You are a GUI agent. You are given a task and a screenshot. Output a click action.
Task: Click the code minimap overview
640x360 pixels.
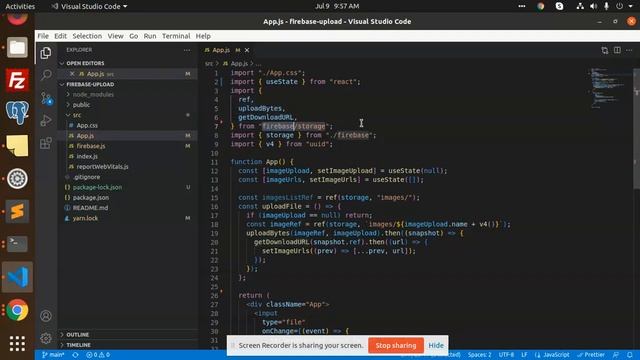click(x=609, y=88)
